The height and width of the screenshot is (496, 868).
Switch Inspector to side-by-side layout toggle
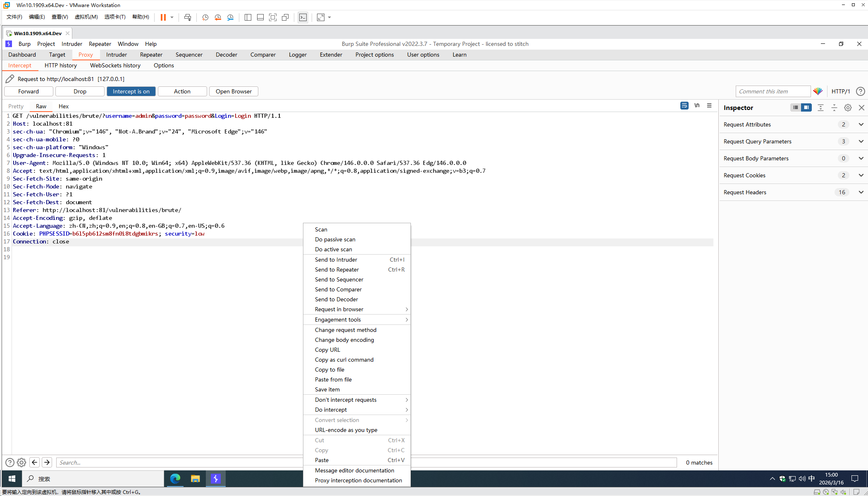point(806,108)
